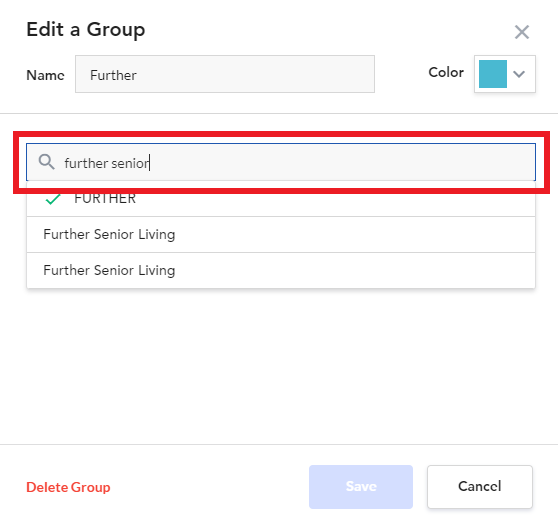Deselect the checked FURTHER option
Image resolution: width=558 pixels, height=521 pixels.
[x=281, y=199]
